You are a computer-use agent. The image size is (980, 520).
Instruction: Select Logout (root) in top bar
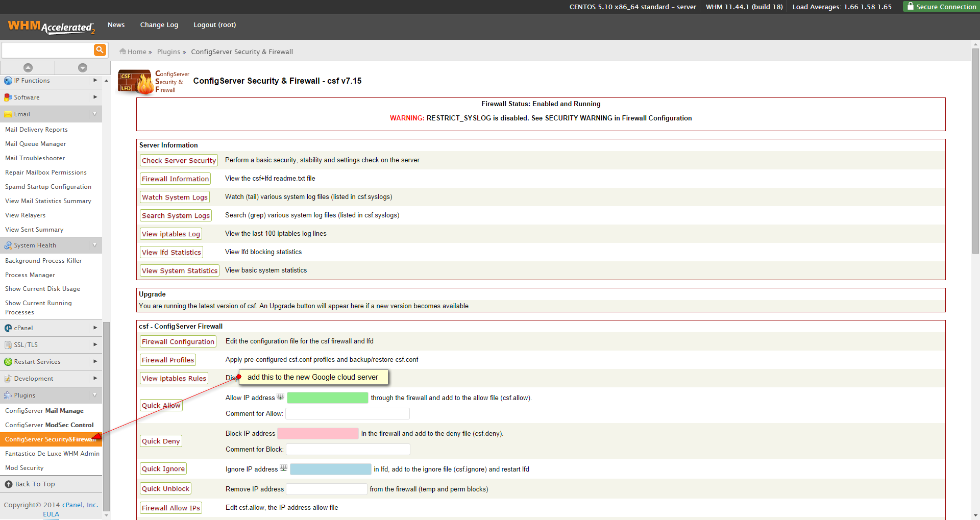[x=215, y=25]
